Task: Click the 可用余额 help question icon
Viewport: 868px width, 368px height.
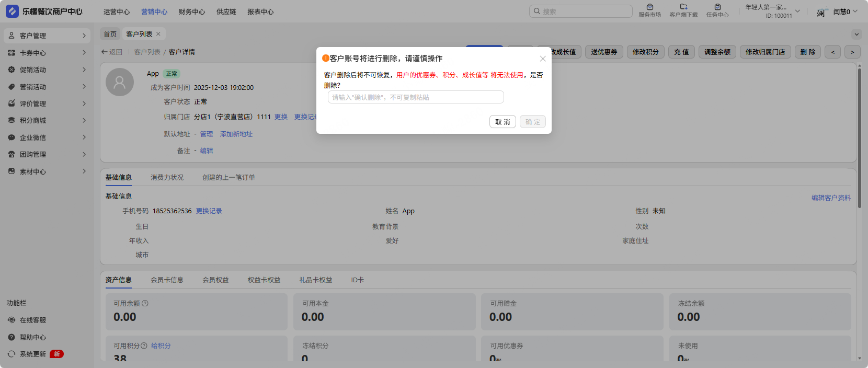Action: (x=145, y=303)
